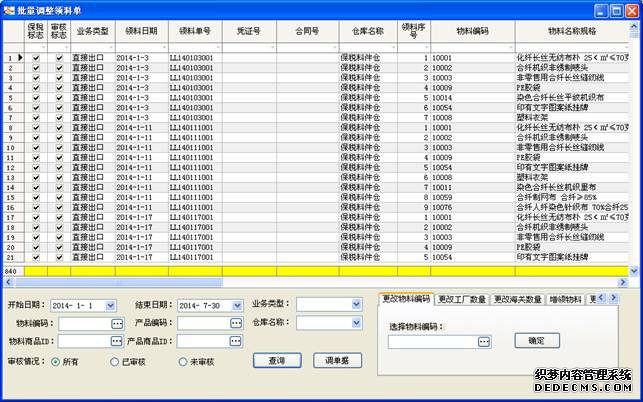Select the 已审核 radio button
643x402 pixels.
tap(111, 361)
